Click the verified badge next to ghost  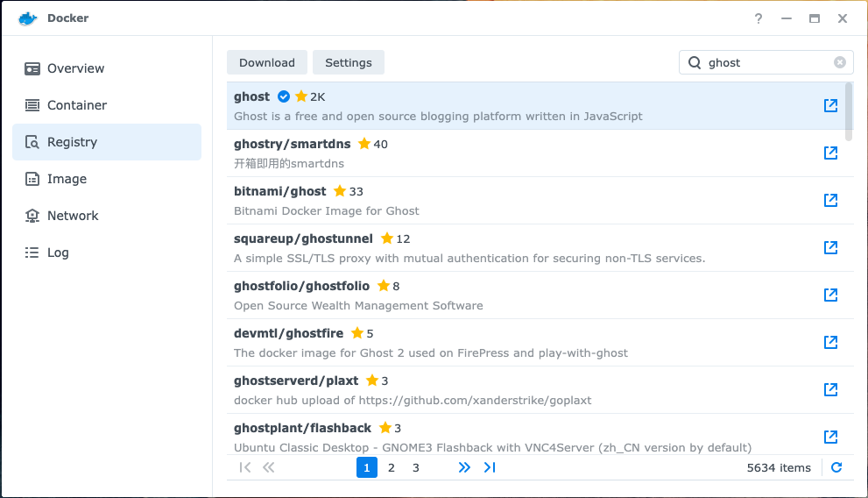(x=284, y=96)
